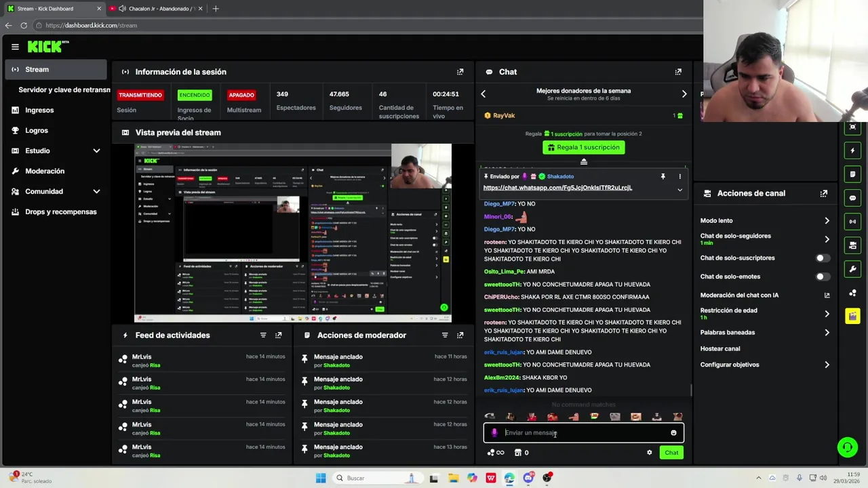Expand the Comunidad sidebar section
The height and width of the screenshot is (488, 868).
tap(96, 191)
